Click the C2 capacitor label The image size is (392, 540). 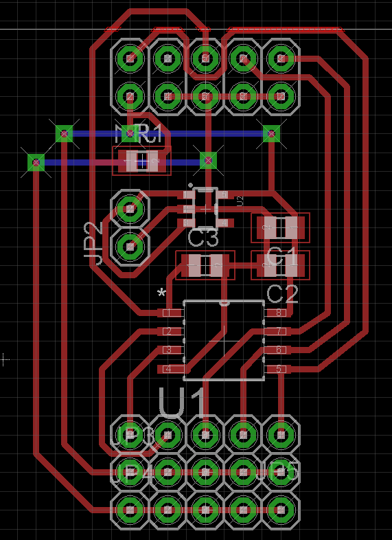coord(282,295)
